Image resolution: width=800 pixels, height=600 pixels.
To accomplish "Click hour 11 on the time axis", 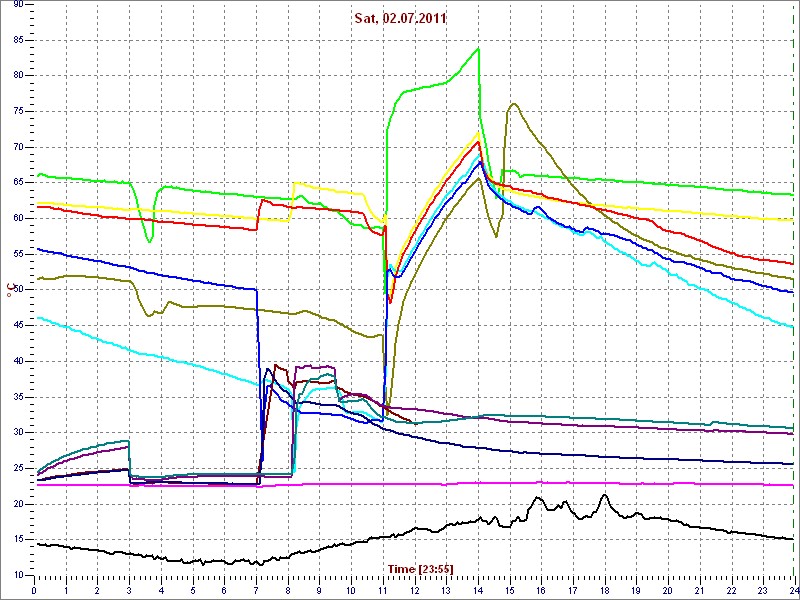I will [382, 590].
